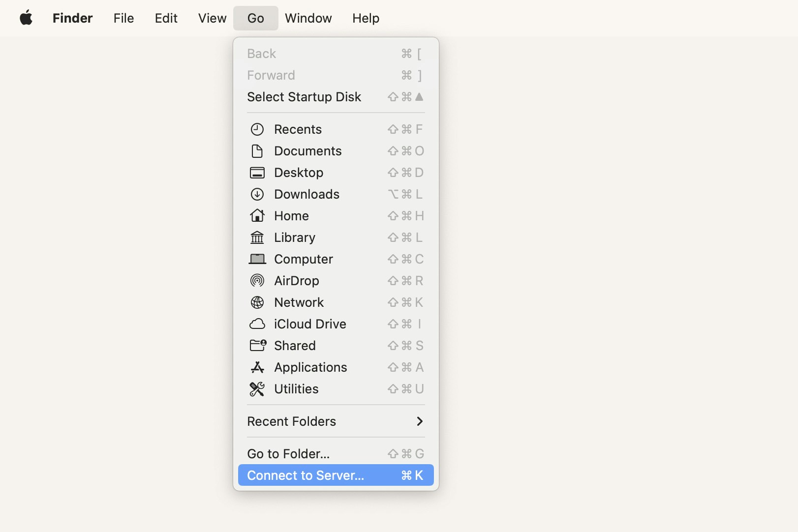Open iCloud Drive menu entry

[x=336, y=324]
